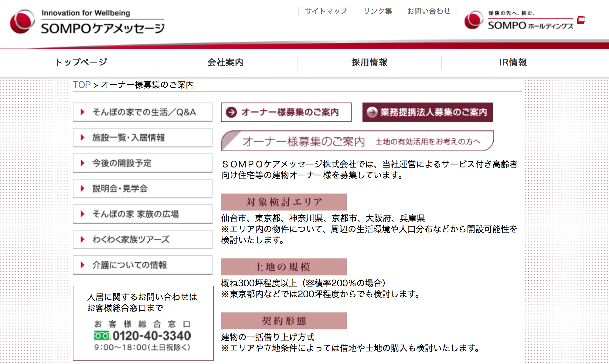Open 今後の開設予定 in the sidebar
The image size is (609, 364).
point(143,163)
